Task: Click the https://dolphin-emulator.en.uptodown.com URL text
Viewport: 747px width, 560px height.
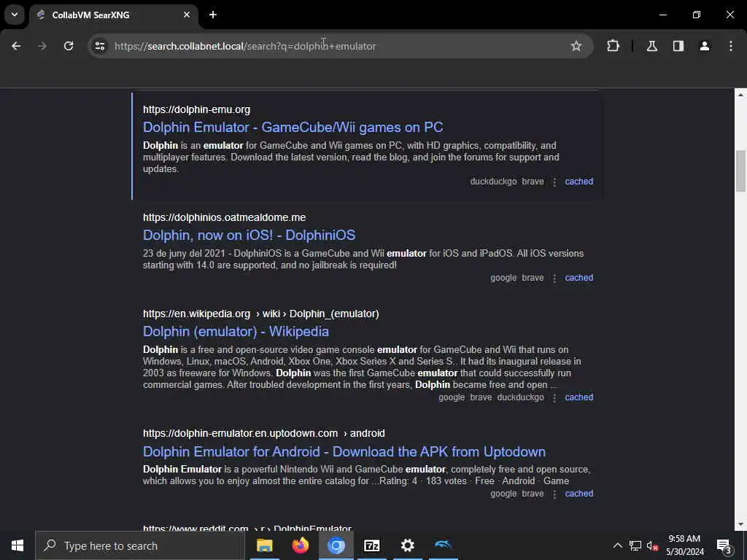Action: tap(240, 433)
